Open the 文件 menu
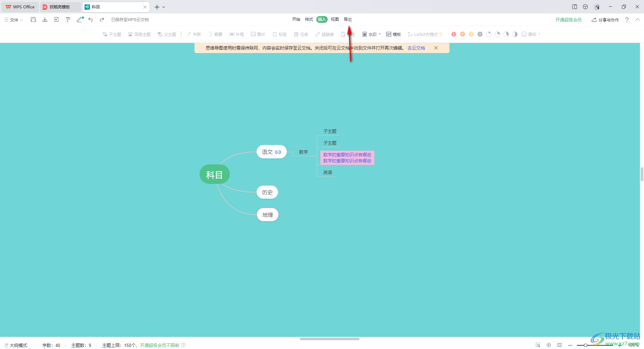644x349 pixels. [x=14, y=20]
